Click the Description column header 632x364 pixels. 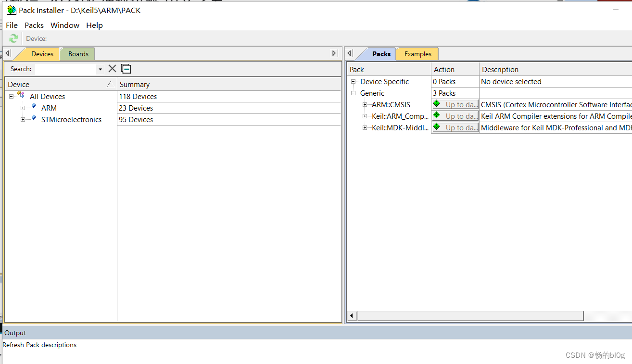tap(556, 69)
